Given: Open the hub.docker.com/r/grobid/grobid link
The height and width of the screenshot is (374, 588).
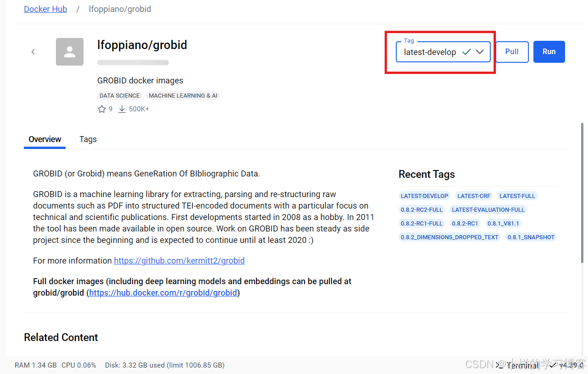Looking at the screenshot, I should pos(163,293).
